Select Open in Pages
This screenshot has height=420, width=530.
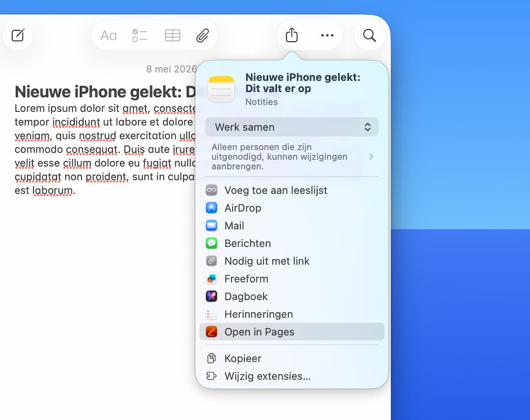(x=291, y=332)
